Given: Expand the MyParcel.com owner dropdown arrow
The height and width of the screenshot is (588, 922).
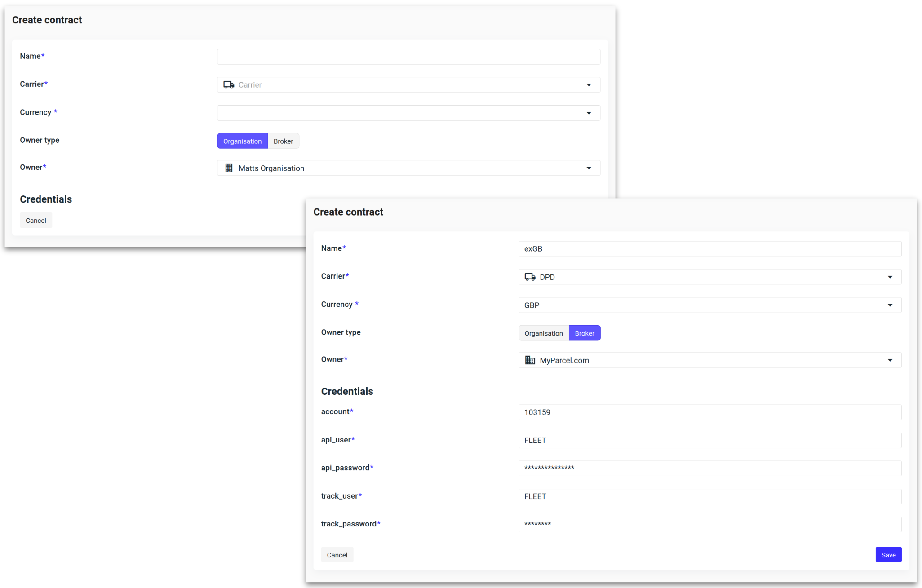Looking at the screenshot, I should [890, 360].
